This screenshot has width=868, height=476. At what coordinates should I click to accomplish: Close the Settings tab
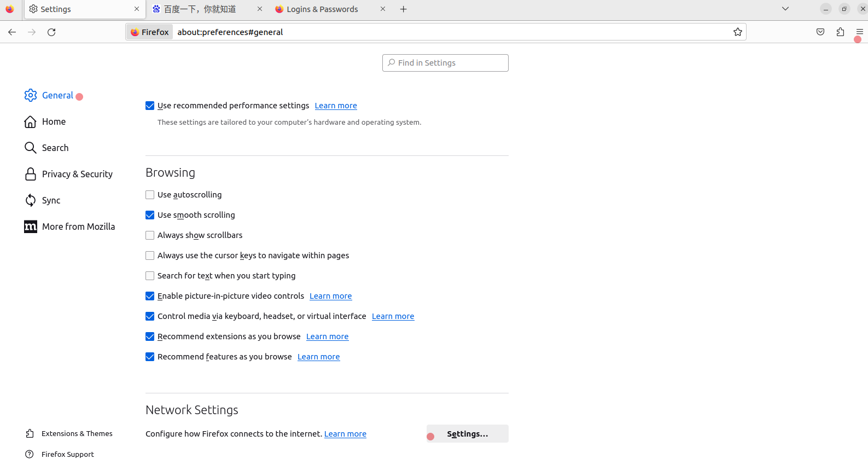click(x=137, y=9)
